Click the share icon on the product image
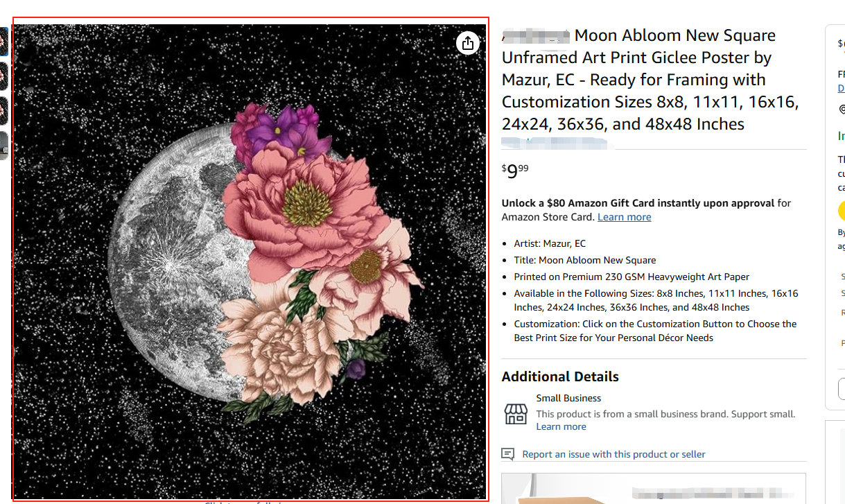The image size is (845, 504). 468,43
